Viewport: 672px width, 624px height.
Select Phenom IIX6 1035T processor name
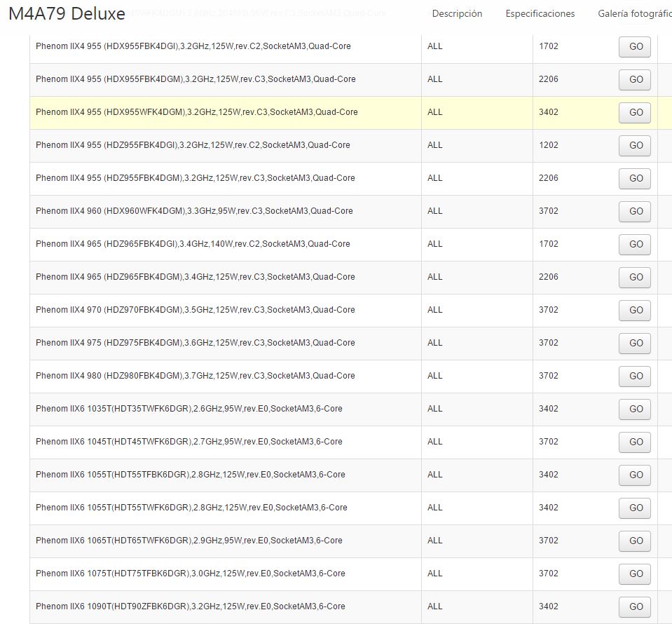click(x=189, y=409)
